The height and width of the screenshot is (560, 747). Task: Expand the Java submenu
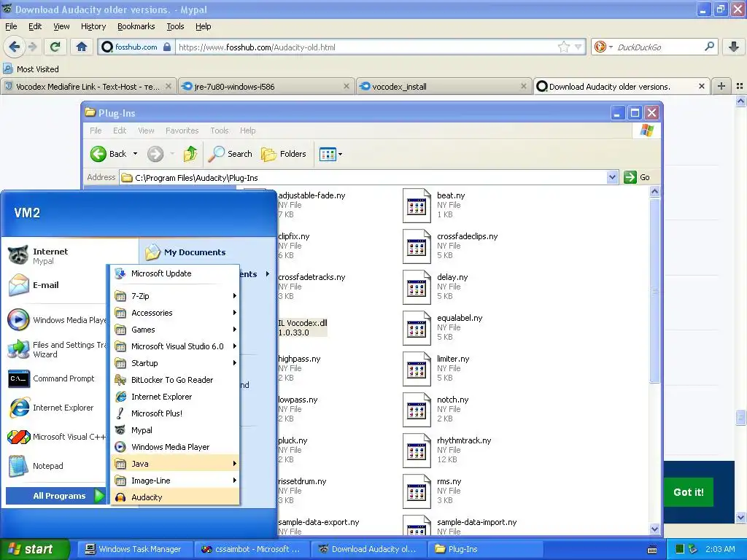tap(176, 463)
